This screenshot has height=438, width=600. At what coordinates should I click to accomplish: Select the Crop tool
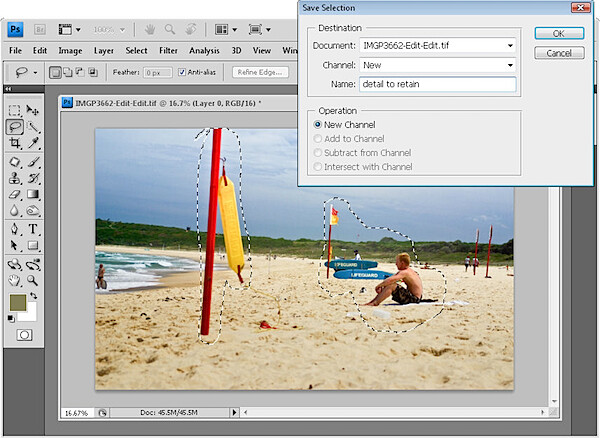[15, 143]
